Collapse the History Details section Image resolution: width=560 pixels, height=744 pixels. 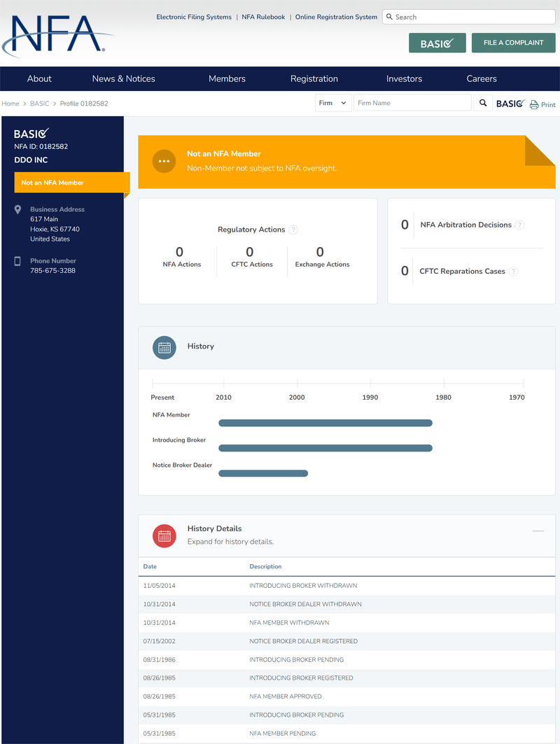[x=538, y=531]
